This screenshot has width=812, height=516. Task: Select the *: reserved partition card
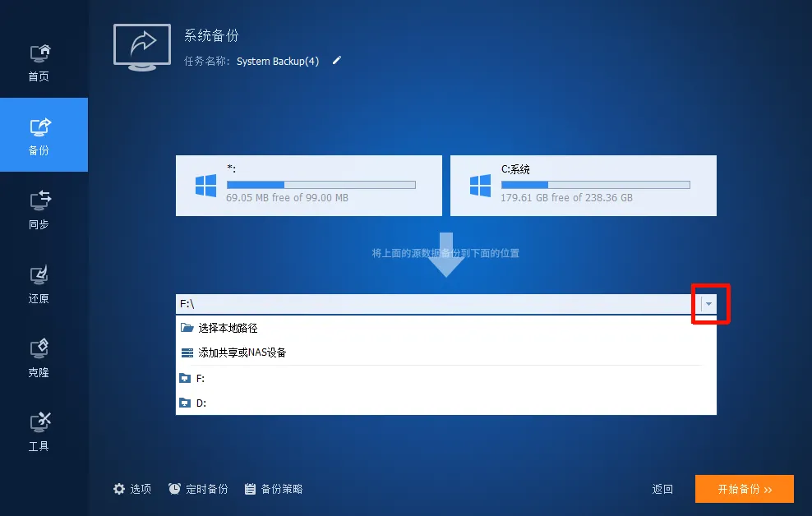pyautogui.click(x=308, y=185)
